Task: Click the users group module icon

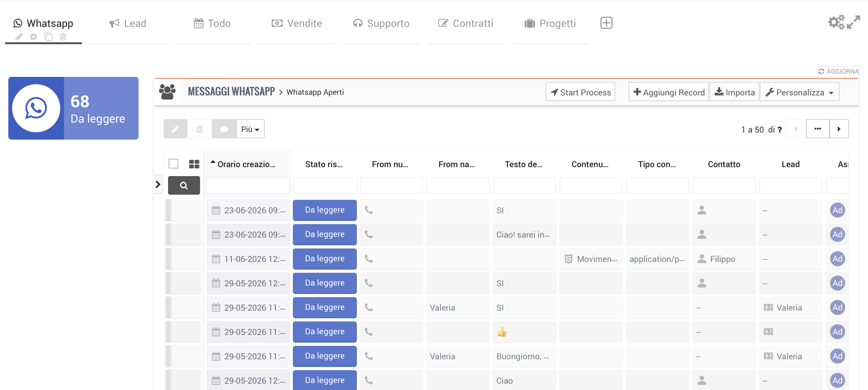Action: (167, 92)
